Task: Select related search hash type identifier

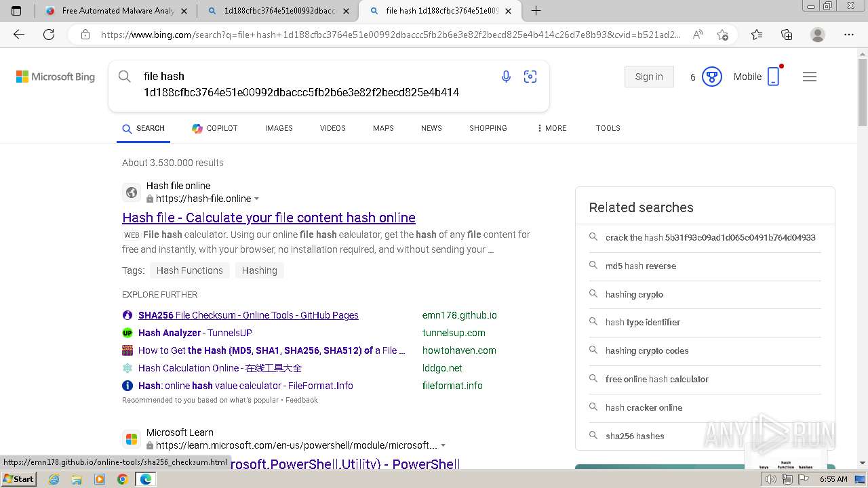Action: click(643, 323)
